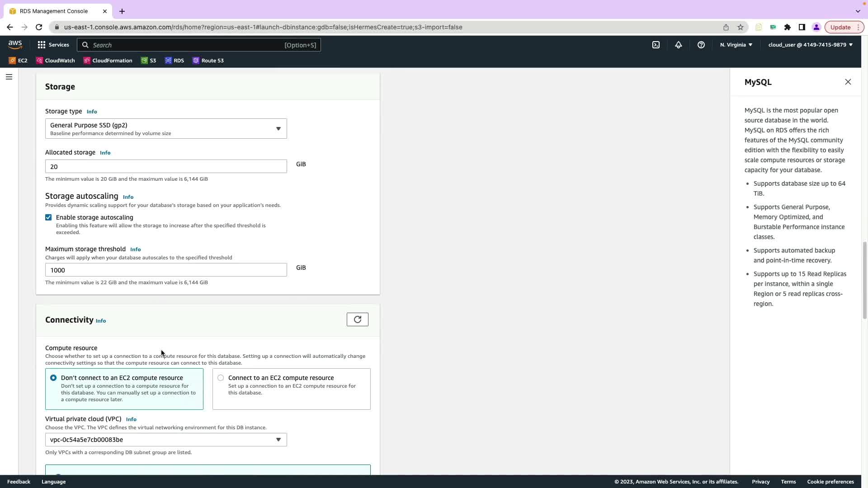Open the notifications bell

(x=678, y=45)
